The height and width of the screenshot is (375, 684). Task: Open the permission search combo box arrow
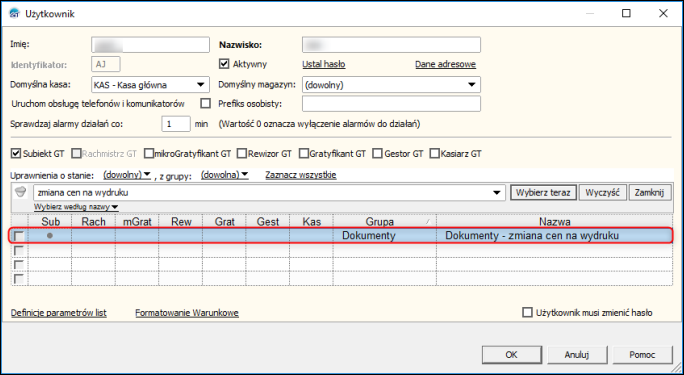pyautogui.click(x=496, y=193)
